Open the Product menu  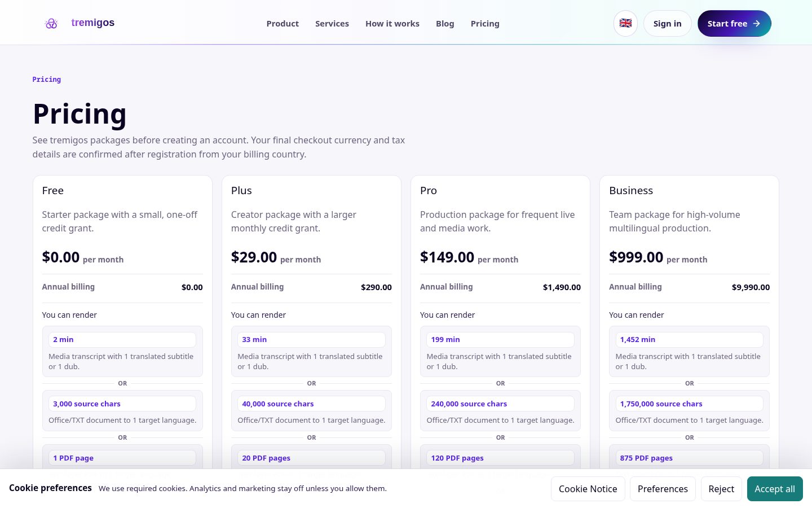tap(283, 24)
